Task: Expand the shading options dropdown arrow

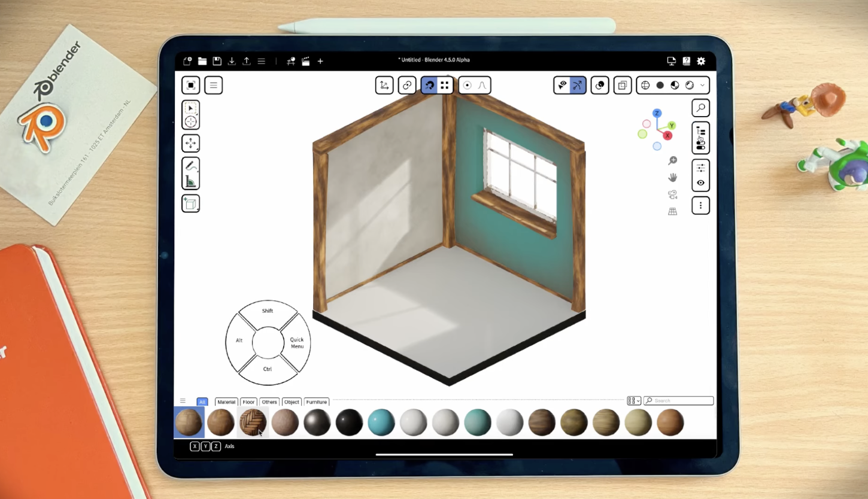Action: 702,85
